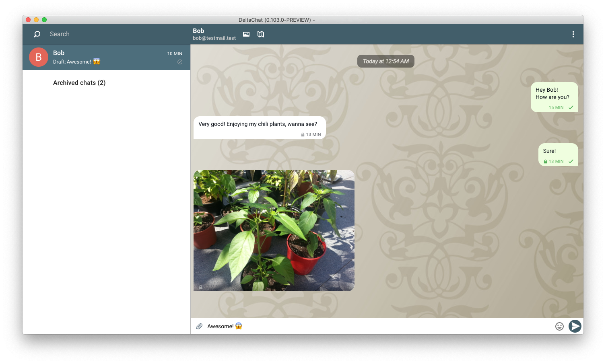
Task: Open Archived chats (2)
Action: 79,83
